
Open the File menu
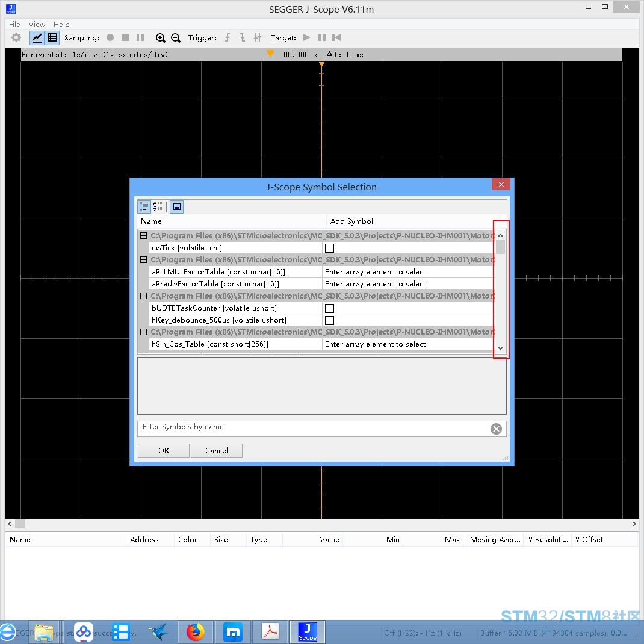pos(14,24)
